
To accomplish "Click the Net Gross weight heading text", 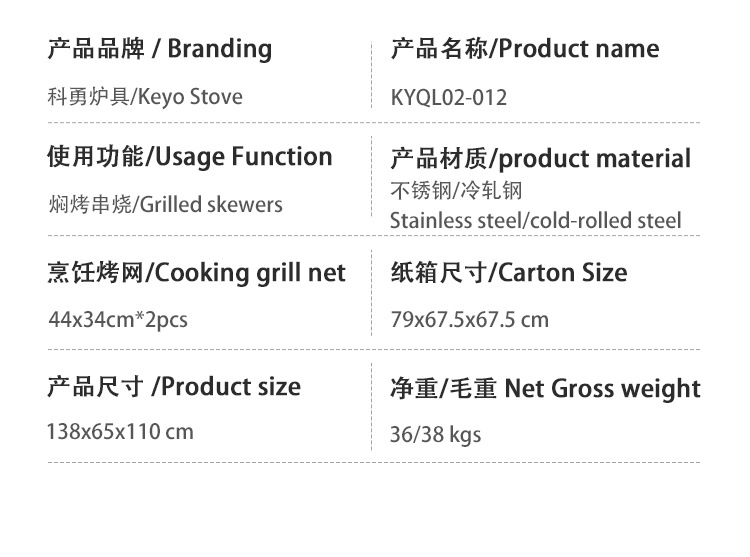I will pos(602,388).
